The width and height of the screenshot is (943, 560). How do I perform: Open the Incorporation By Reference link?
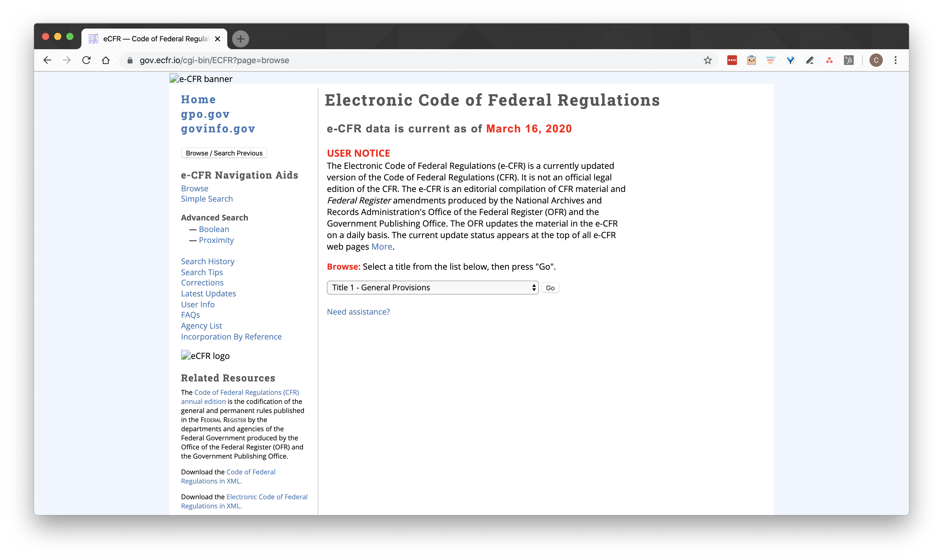pyautogui.click(x=231, y=336)
